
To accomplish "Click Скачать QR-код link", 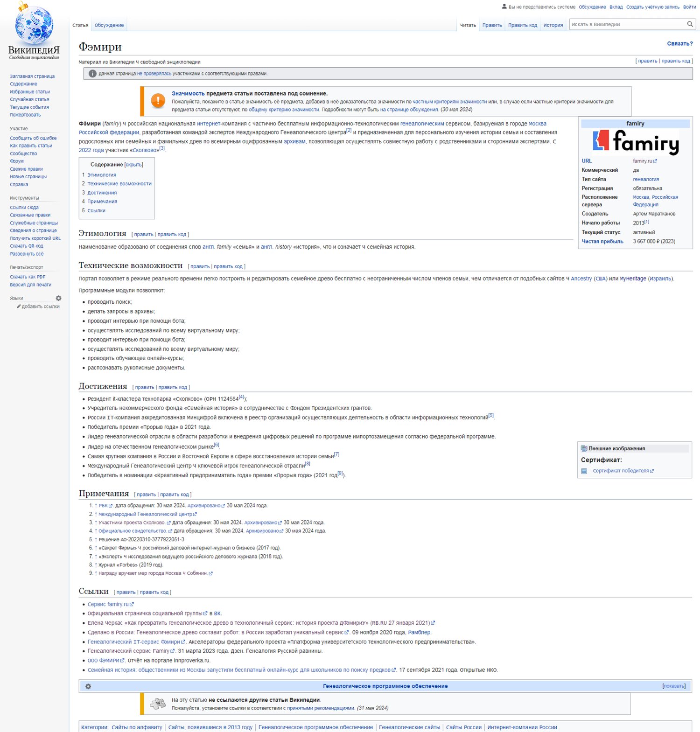I will click(x=27, y=246).
